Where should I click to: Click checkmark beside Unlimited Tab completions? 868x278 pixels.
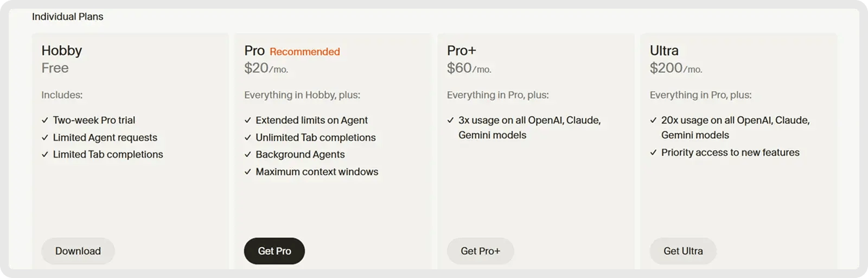248,138
